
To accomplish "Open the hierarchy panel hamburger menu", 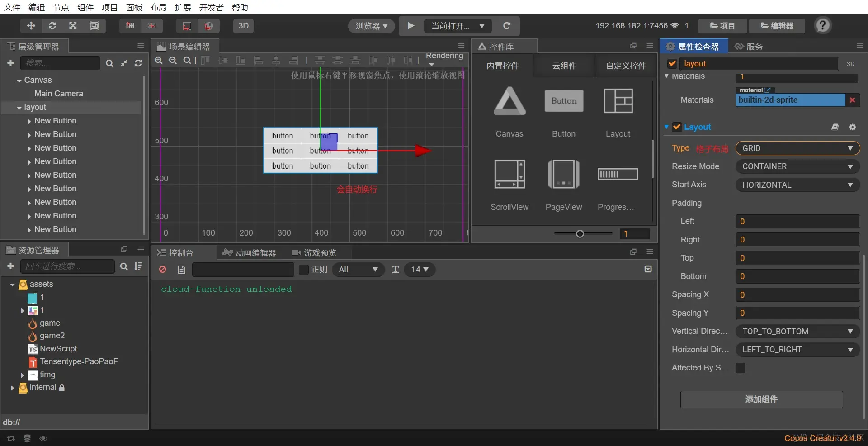I will [x=141, y=46].
